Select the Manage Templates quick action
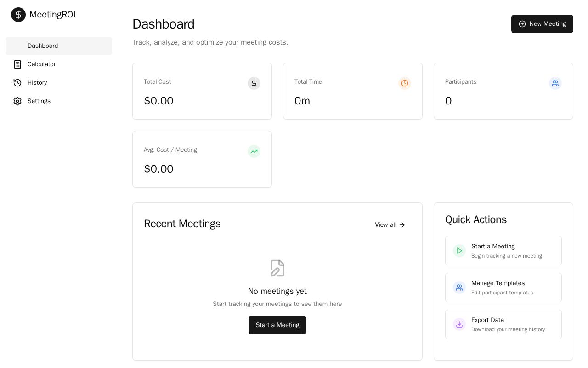 [503, 287]
